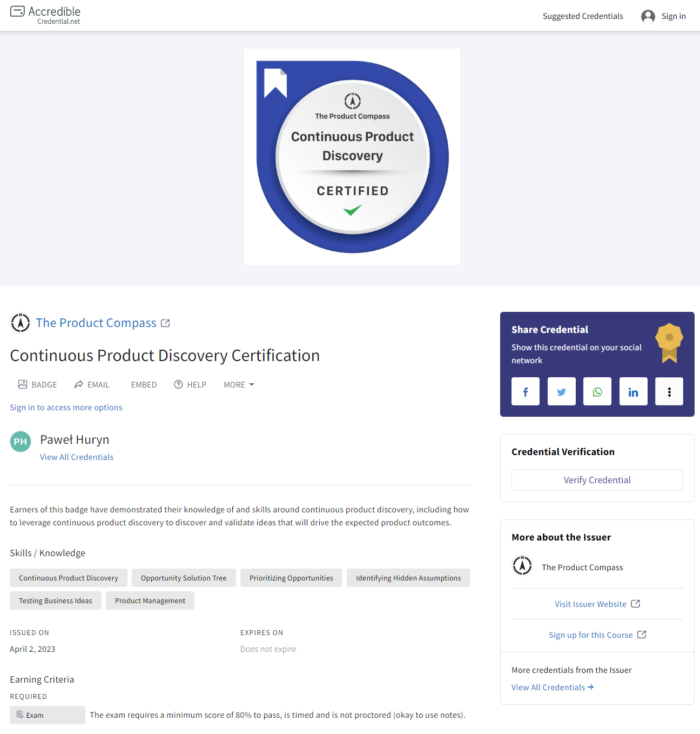Viewport: 700px width, 734px height.
Task: Open The Product Compass issuer link
Action: (x=96, y=323)
